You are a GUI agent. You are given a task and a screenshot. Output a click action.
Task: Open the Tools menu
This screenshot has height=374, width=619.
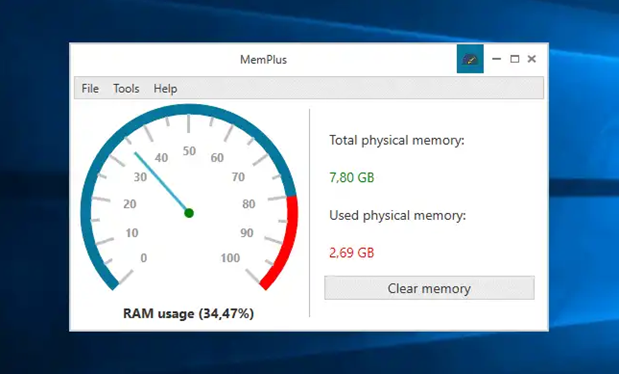coord(126,88)
